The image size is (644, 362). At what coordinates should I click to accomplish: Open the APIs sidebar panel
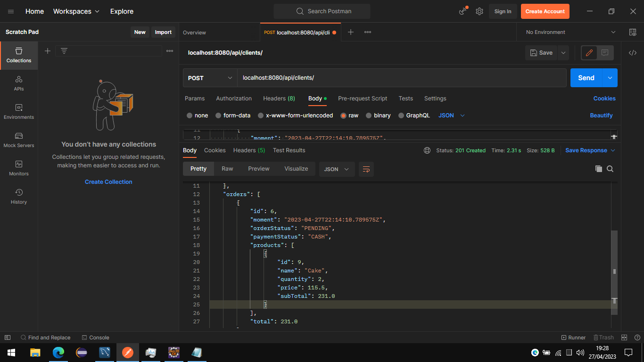[x=19, y=83]
